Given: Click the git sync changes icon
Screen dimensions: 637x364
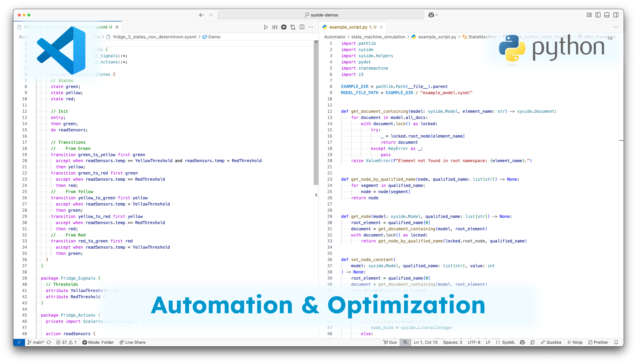Looking at the screenshot, I should pos(49,342).
